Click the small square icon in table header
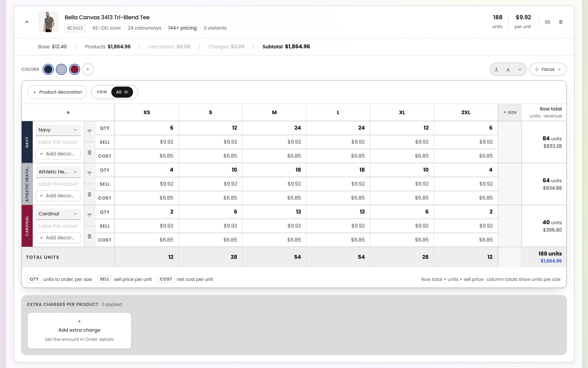The height and width of the screenshot is (368, 588). tap(68, 112)
